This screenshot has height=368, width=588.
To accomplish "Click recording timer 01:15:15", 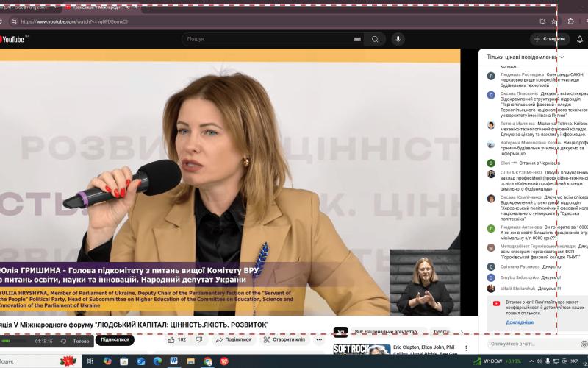I will [44, 342].
